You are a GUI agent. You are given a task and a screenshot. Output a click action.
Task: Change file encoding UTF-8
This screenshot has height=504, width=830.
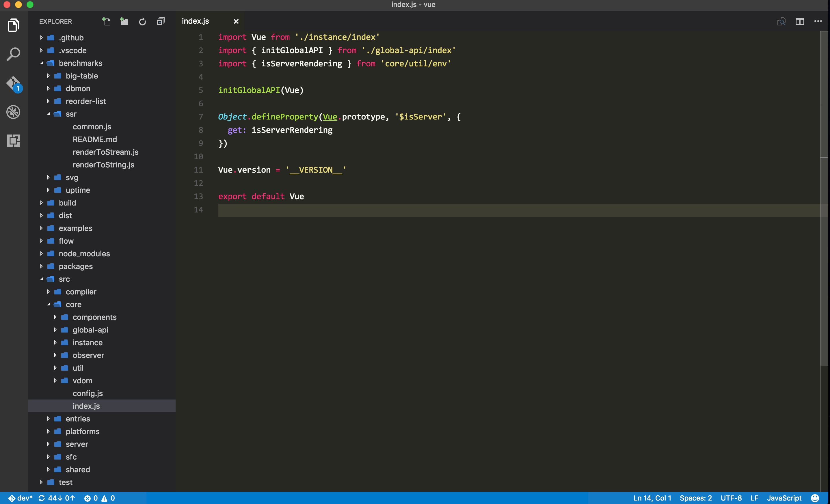tap(731, 498)
